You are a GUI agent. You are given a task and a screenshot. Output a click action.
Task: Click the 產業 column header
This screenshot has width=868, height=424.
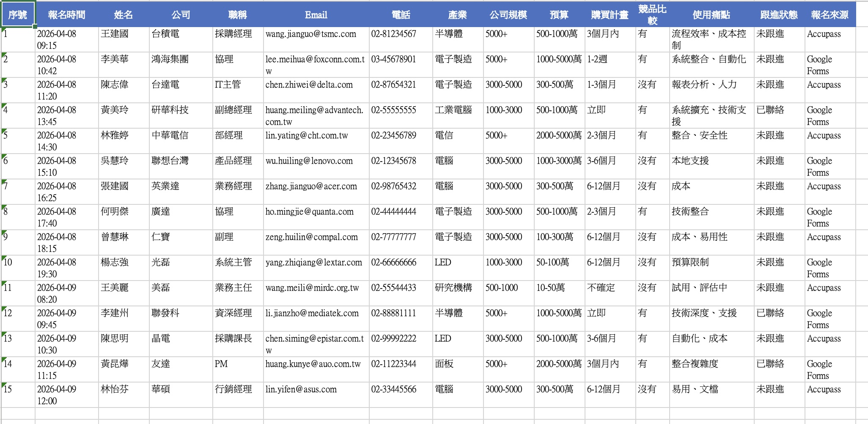click(458, 14)
